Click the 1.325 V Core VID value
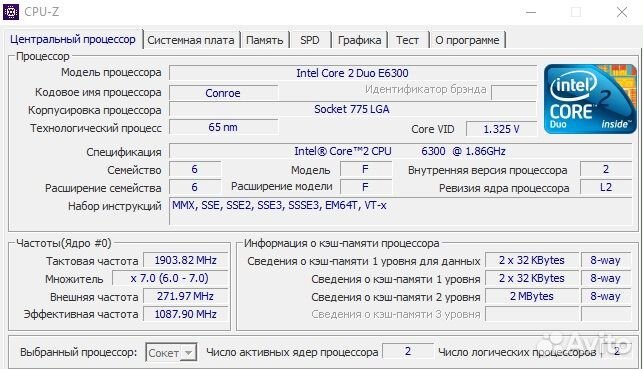Viewport: 643px width, 369px height. [x=502, y=129]
